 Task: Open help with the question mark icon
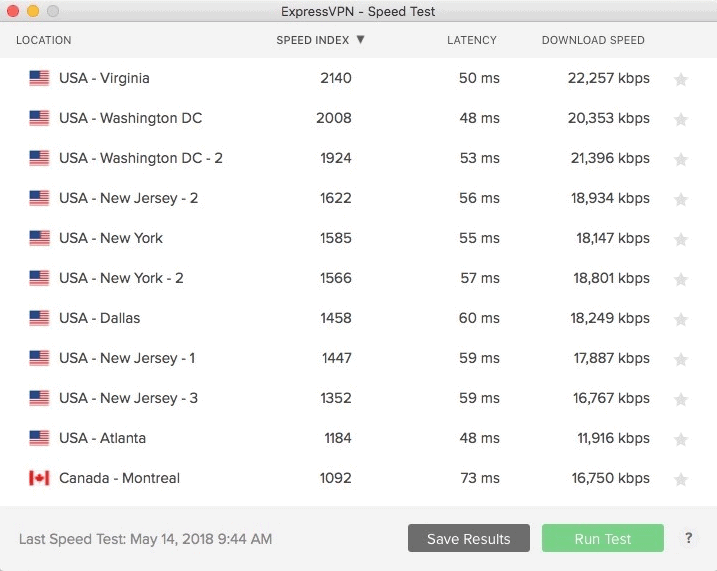pos(689,538)
